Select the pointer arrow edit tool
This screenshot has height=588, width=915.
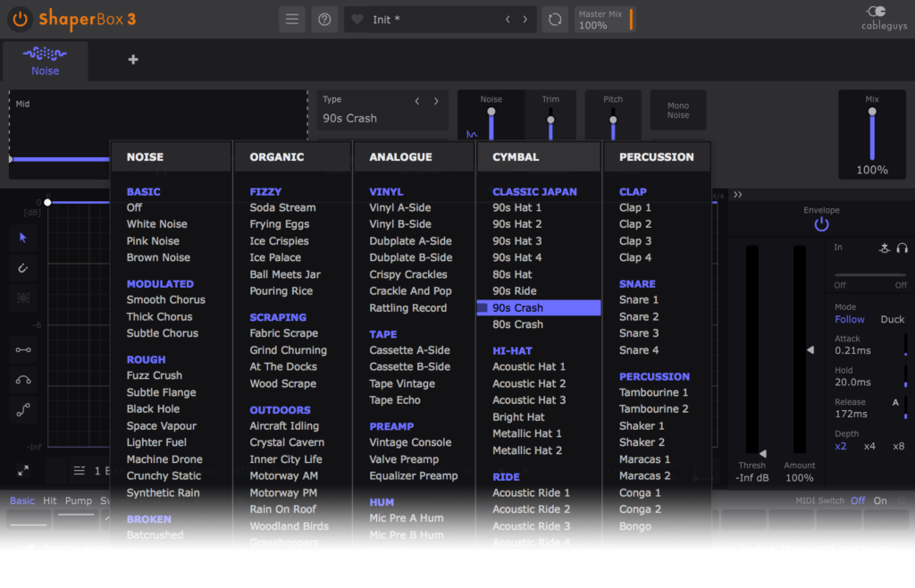tap(23, 237)
